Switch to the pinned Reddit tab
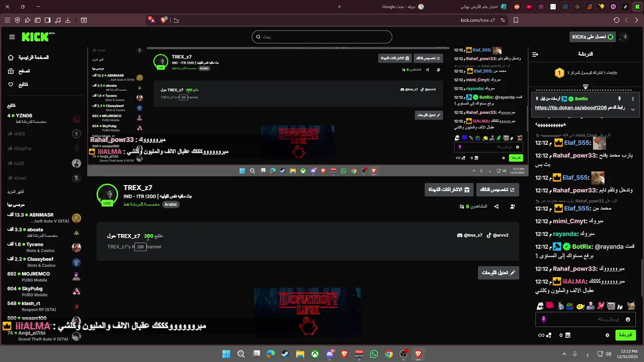Image resolution: width=644 pixels, height=362 pixels. click(x=516, y=7)
